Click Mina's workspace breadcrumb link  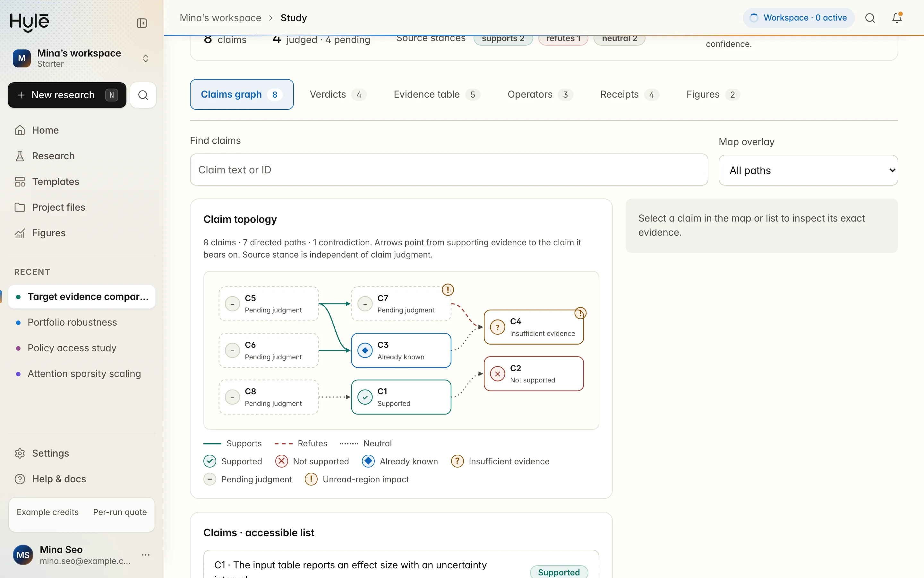coord(220,18)
